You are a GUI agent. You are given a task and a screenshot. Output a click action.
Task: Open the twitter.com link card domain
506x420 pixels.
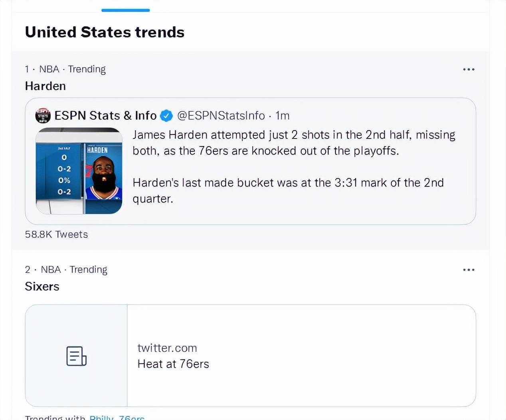(167, 348)
